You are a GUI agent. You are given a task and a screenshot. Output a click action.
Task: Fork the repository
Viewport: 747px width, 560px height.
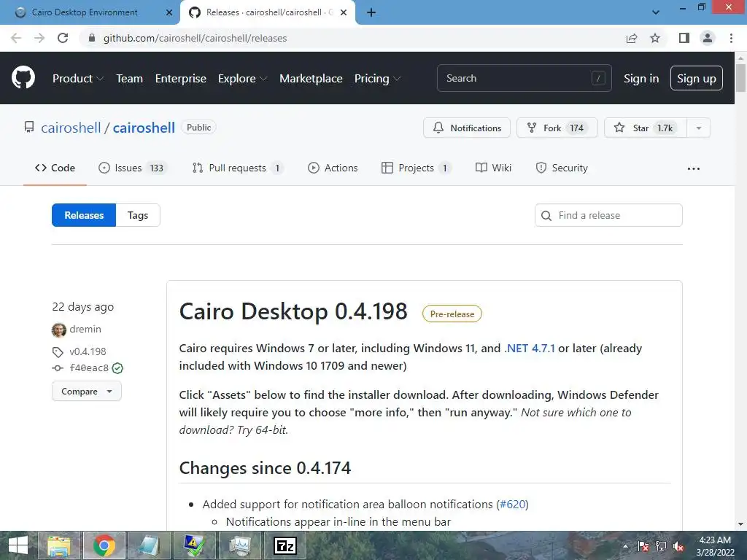(557, 128)
